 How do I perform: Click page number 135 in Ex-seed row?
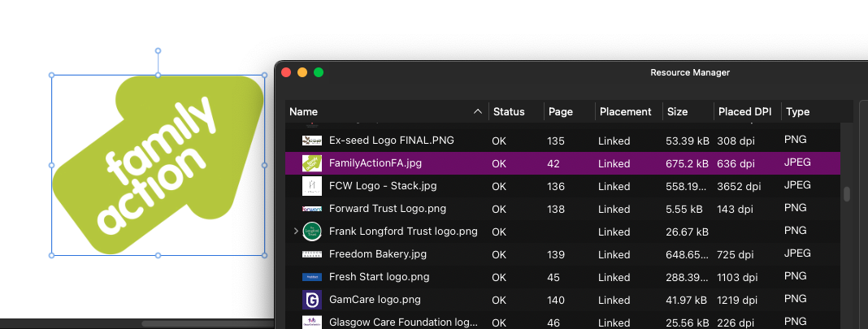(x=556, y=141)
